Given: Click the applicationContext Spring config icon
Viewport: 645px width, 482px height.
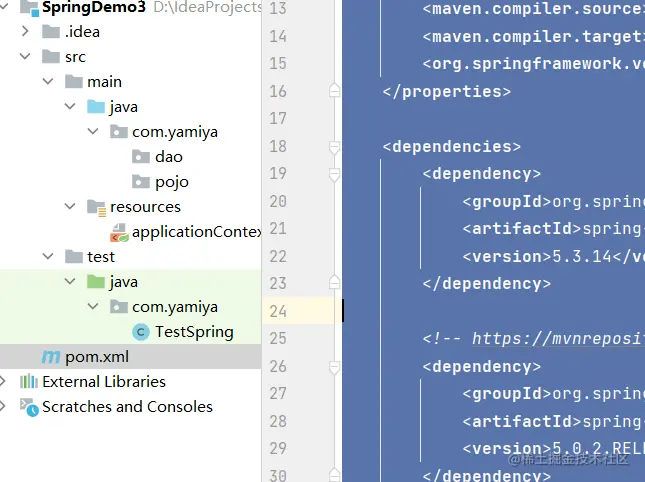Looking at the screenshot, I should coord(119,232).
